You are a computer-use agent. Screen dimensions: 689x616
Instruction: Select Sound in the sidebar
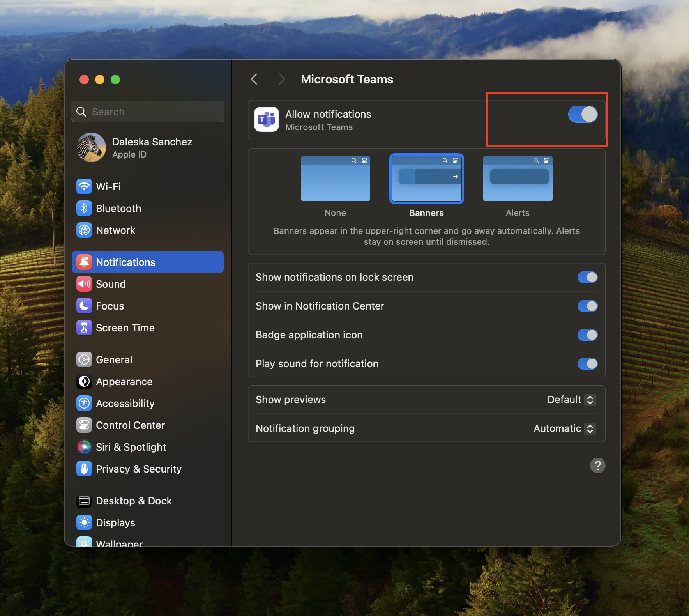148,284
